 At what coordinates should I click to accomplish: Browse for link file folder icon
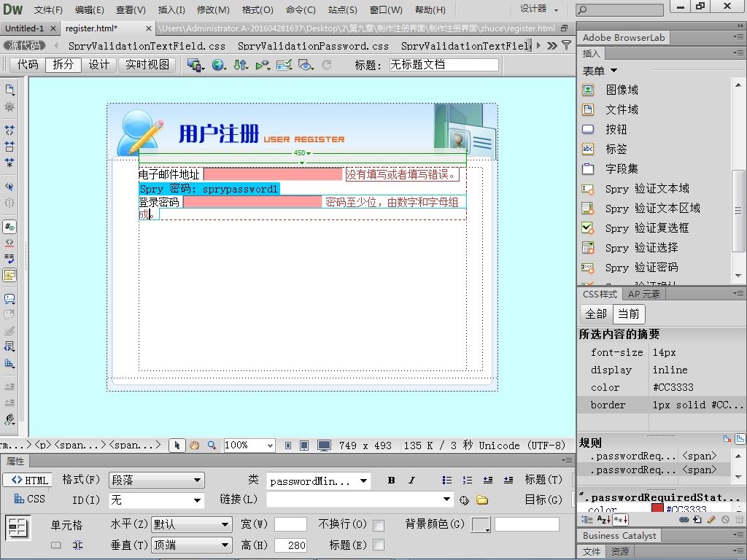[482, 500]
